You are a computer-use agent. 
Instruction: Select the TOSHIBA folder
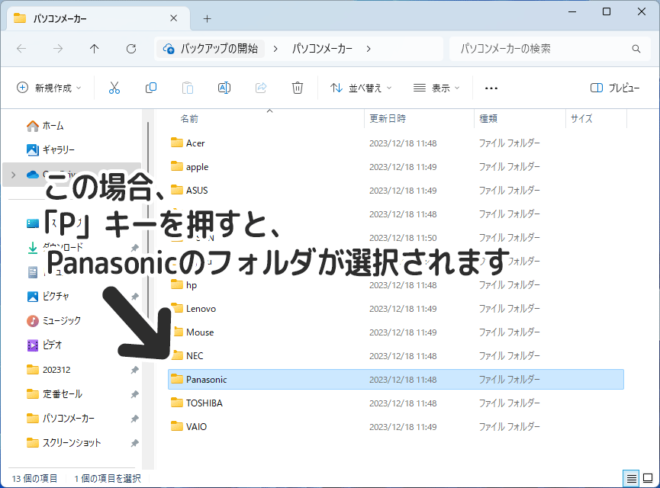396,403
